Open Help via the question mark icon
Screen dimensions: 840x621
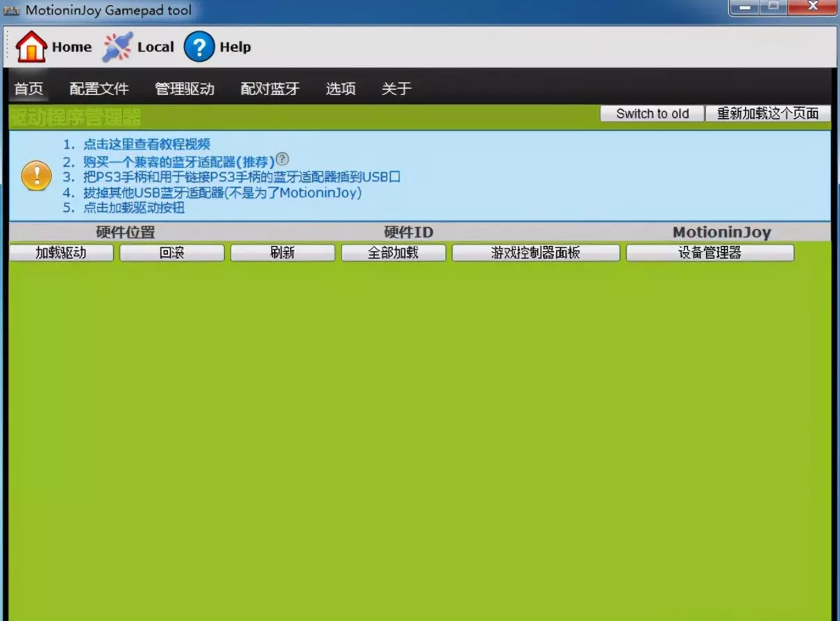[199, 47]
